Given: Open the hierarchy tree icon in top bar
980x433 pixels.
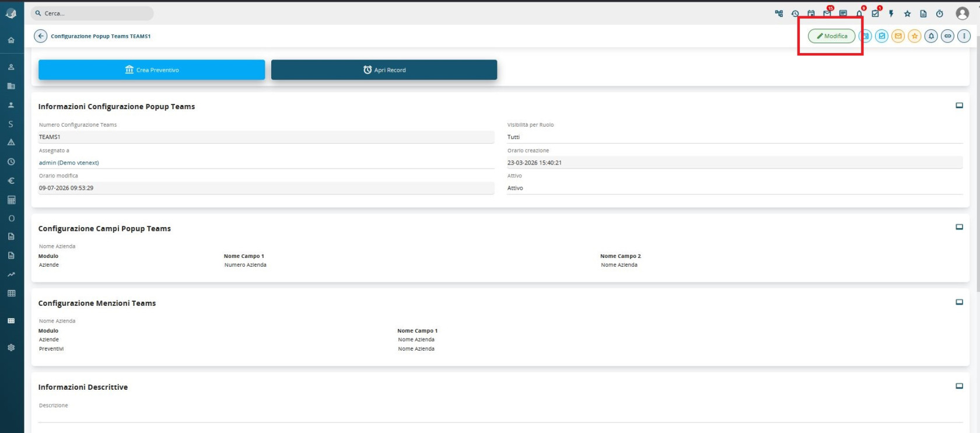Looking at the screenshot, I should [779, 13].
